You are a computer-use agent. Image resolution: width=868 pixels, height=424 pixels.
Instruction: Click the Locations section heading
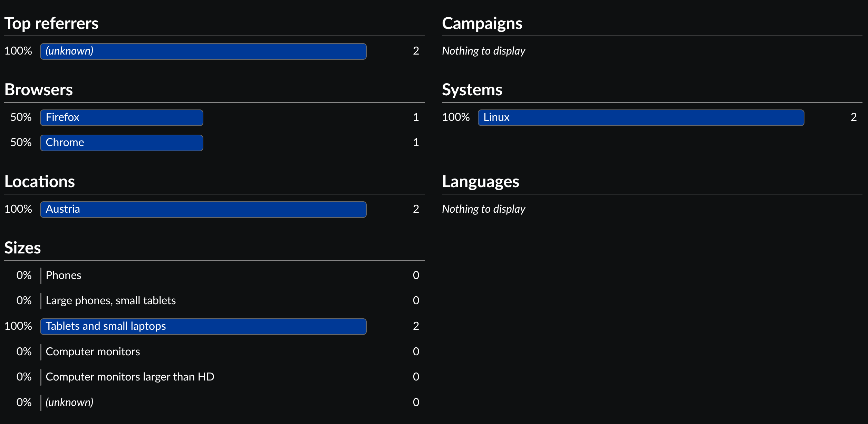[40, 182]
